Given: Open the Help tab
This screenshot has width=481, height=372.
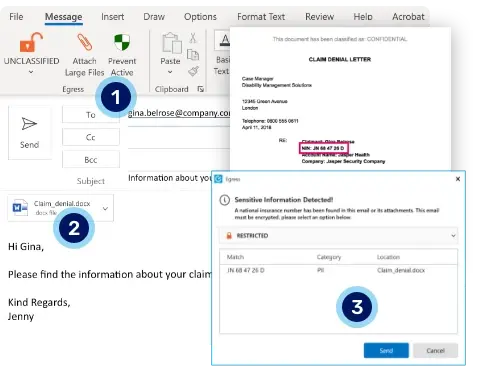Looking at the screenshot, I should pos(363,17).
